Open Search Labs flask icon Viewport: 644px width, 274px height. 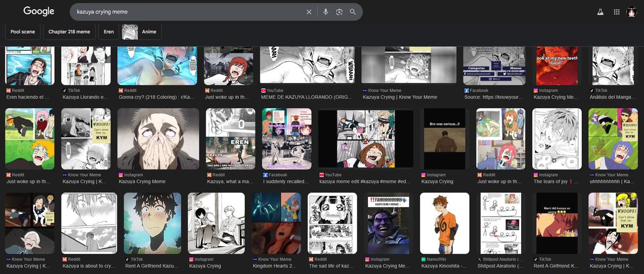pos(601,12)
